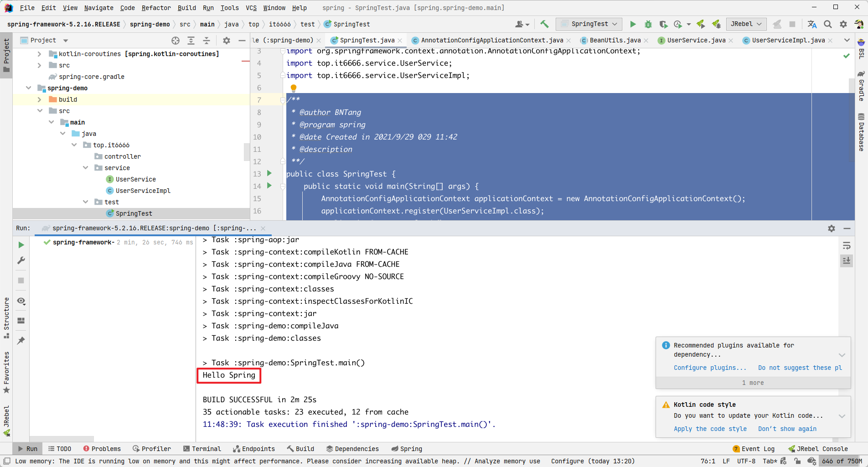Open Run panel wrench settings
The height and width of the screenshot is (467, 868).
pyautogui.click(x=21, y=260)
